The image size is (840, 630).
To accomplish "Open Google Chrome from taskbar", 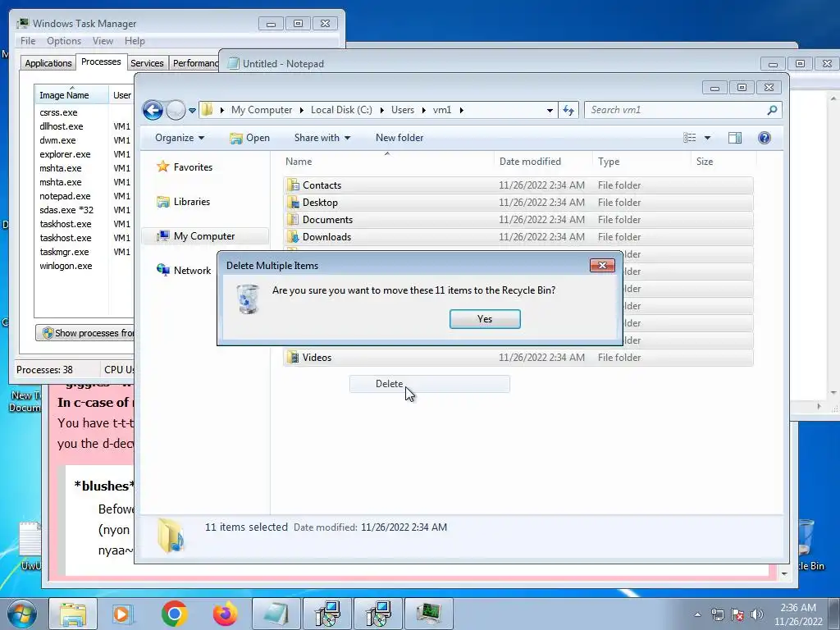I will 174,614.
